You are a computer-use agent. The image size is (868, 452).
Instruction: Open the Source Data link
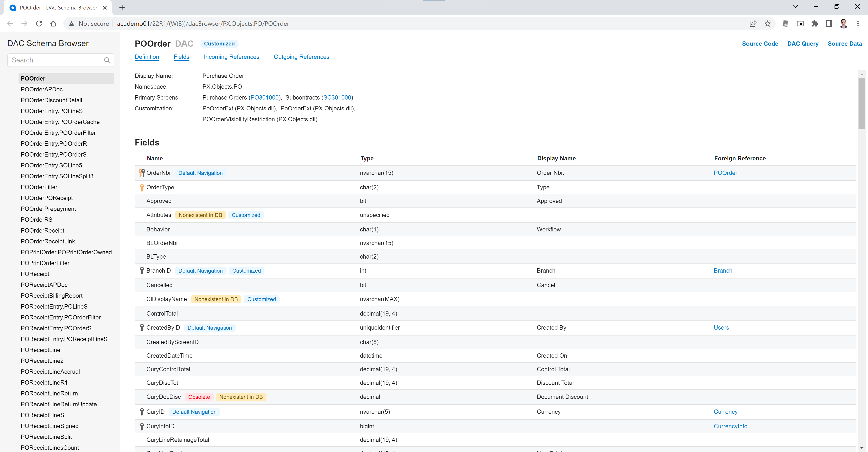pos(844,43)
